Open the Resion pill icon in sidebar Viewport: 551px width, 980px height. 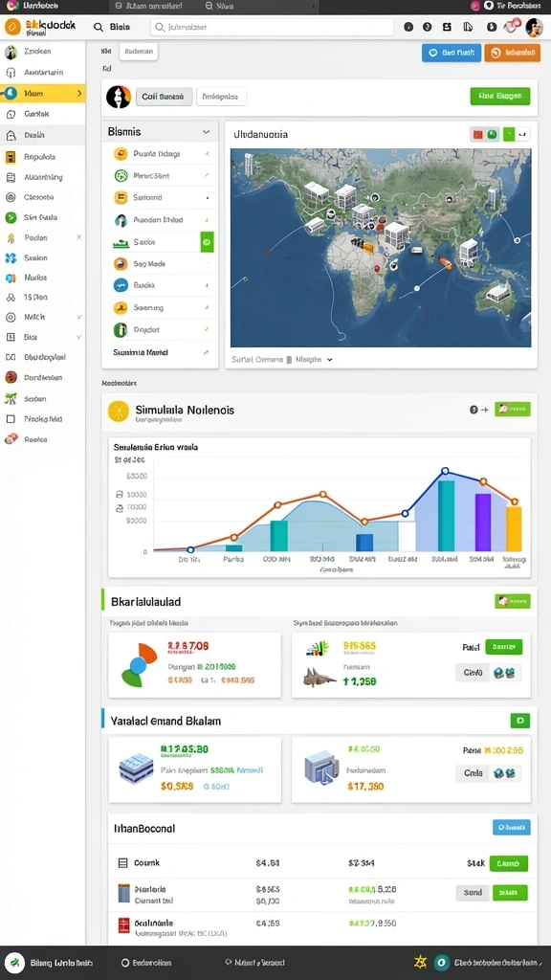pyautogui.click(x=11, y=439)
